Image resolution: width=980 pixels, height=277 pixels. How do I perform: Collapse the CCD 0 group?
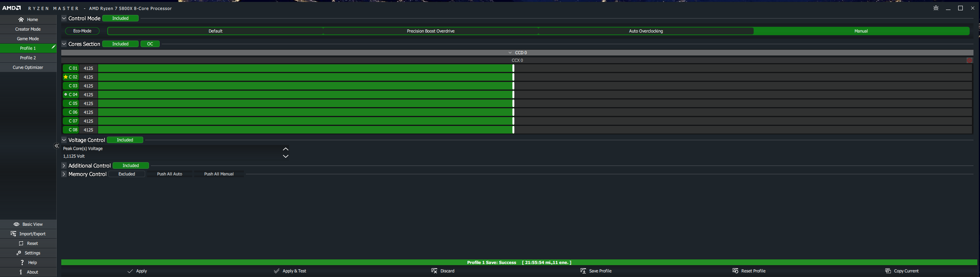click(510, 52)
